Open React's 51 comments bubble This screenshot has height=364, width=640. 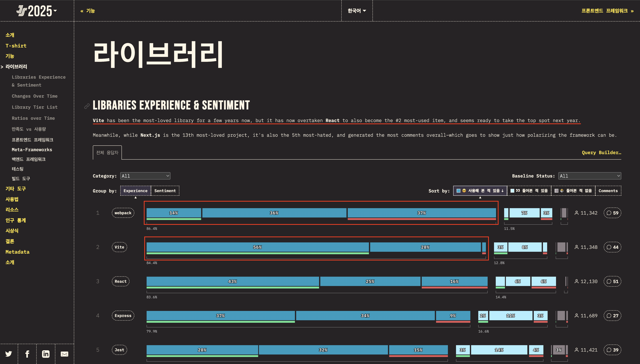pos(612,281)
